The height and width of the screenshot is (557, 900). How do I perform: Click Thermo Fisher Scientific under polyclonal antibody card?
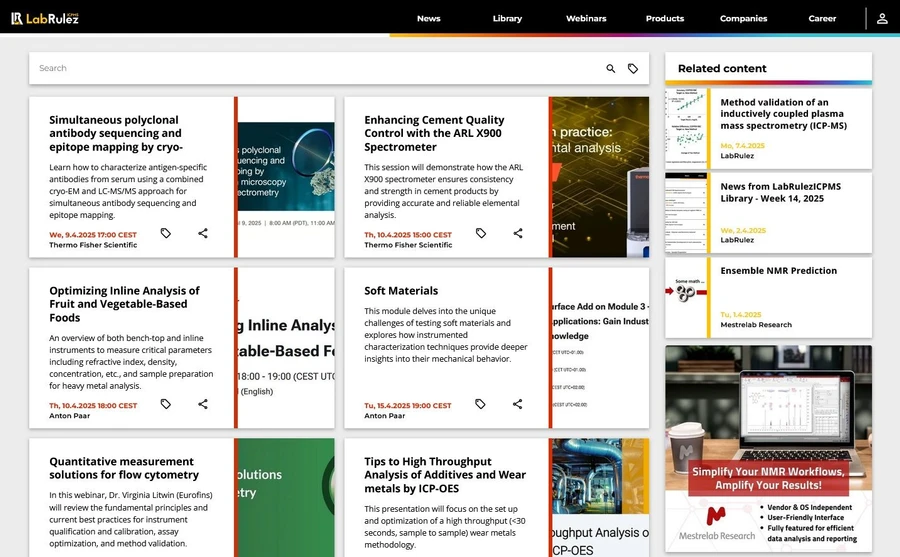[x=93, y=245]
